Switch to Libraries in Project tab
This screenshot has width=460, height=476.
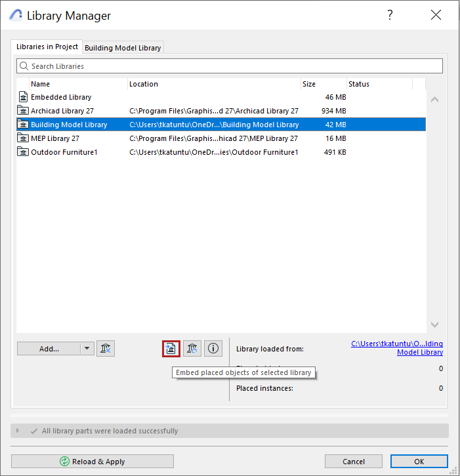(x=47, y=47)
